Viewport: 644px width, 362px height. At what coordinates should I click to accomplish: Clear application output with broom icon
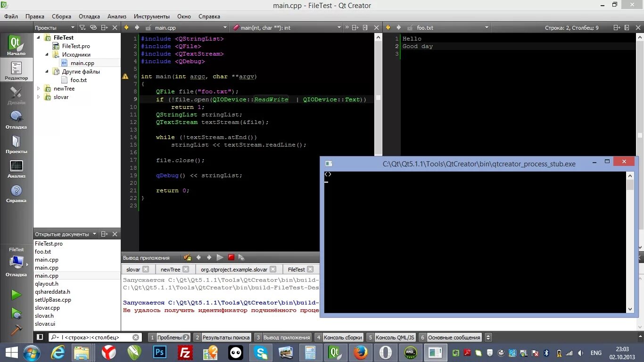(188, 257)
